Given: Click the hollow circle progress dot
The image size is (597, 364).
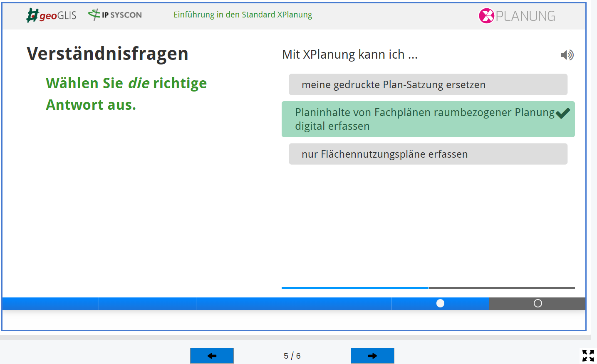Looking at the screenshot, I should point(538,303).
